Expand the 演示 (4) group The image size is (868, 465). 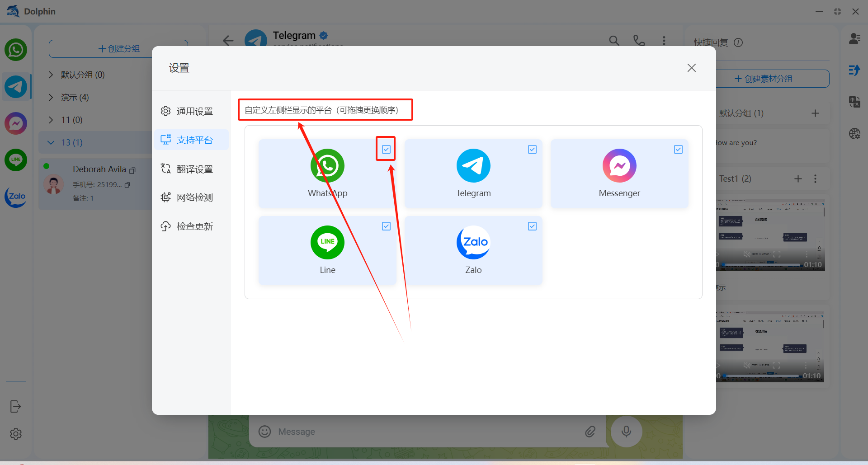coord(51,97)
